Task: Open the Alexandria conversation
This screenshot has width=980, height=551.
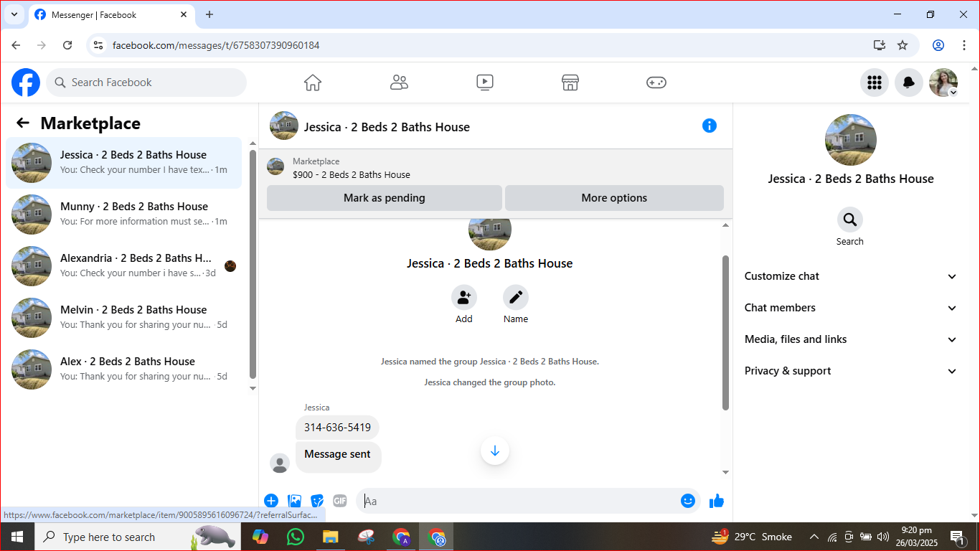Action: pyautogui.click(x=123, y=266)
